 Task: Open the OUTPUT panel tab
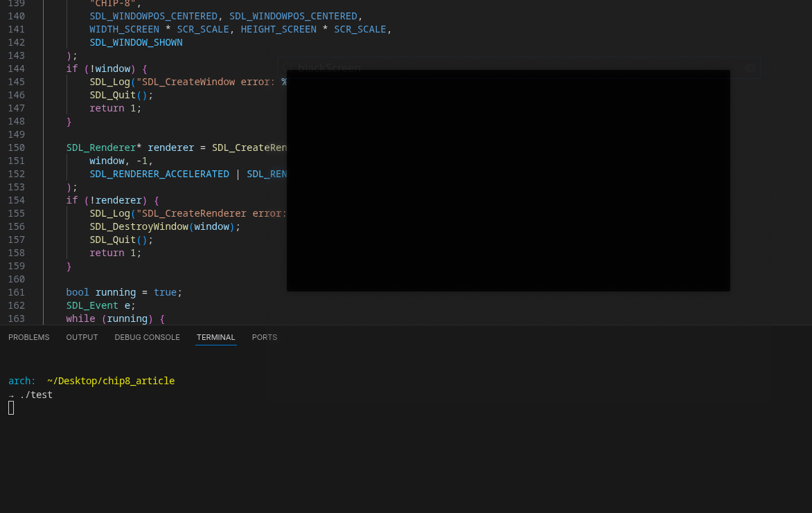click(x=82, y=337)
